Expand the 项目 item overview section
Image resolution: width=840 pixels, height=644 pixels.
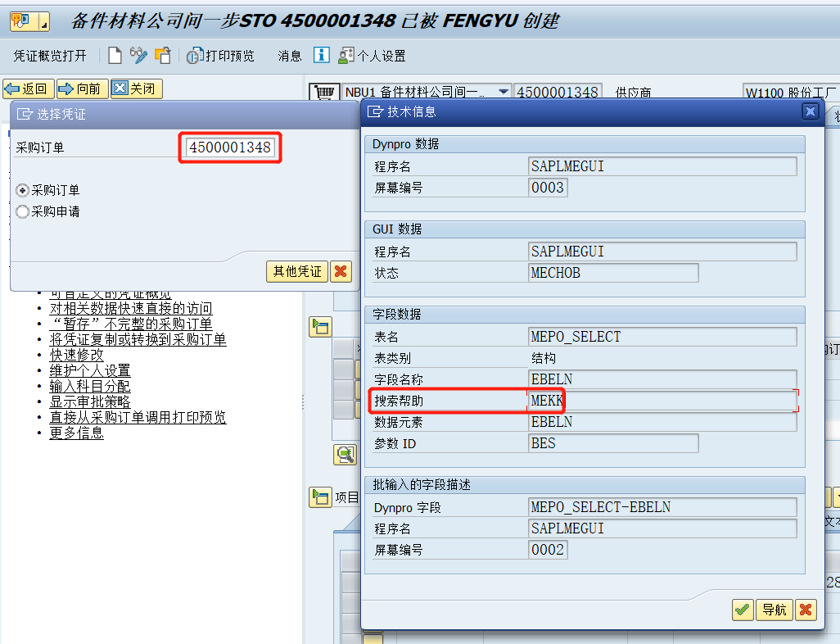321,497
